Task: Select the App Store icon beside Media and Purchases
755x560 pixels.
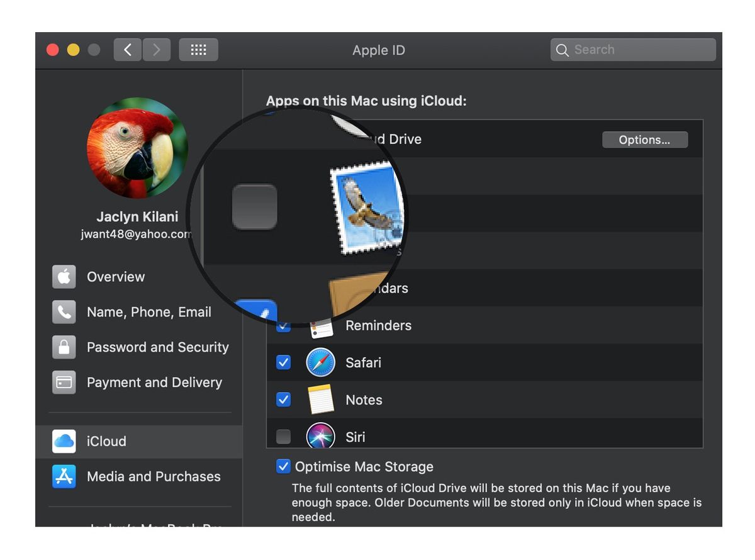Action: (x=64, y=476)
